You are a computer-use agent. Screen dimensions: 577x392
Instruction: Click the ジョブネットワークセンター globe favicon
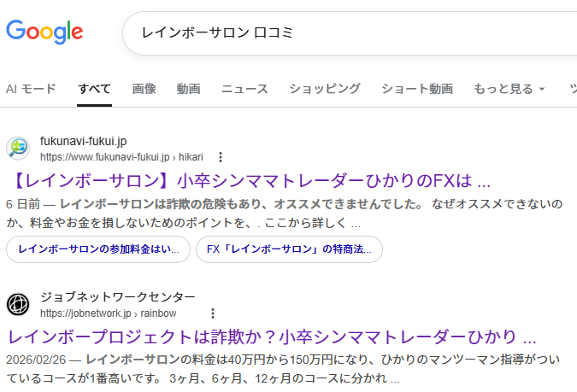(x=18, y=305)
